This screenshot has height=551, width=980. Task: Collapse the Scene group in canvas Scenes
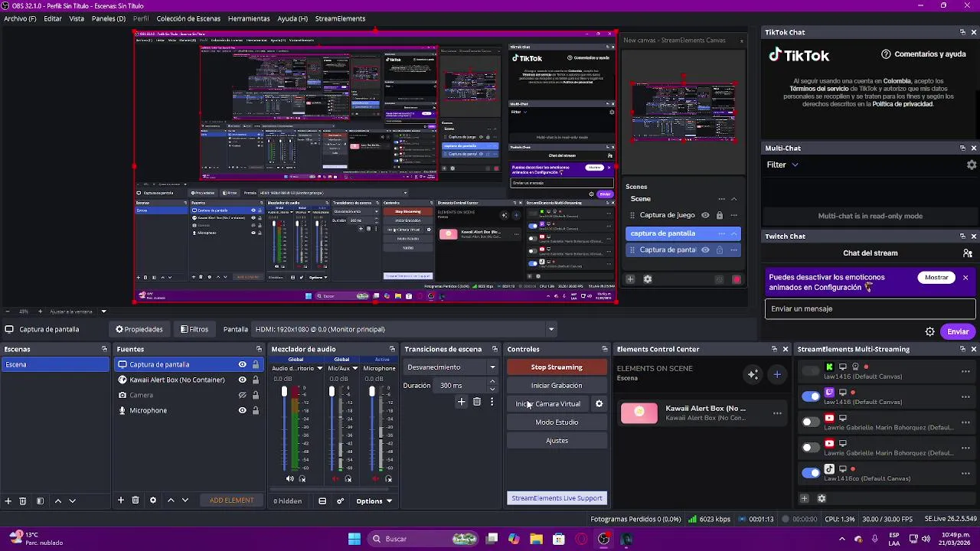(x=733, y=199)
